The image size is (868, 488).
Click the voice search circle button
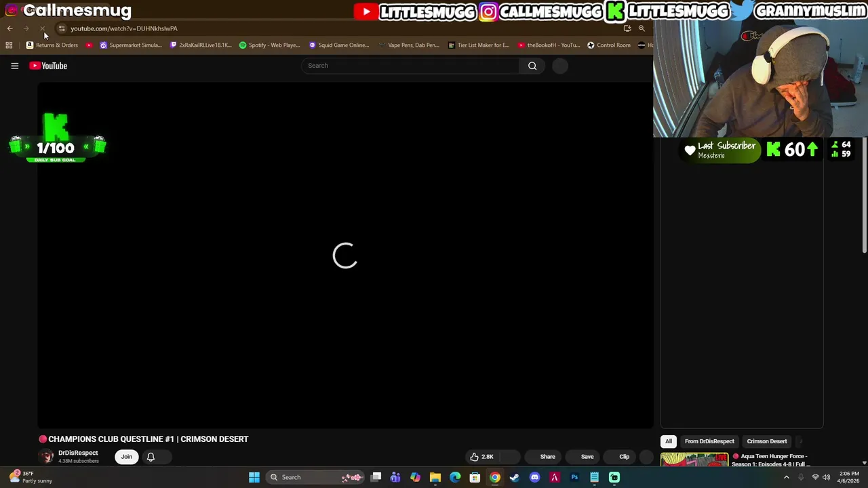tap(560, 66)
